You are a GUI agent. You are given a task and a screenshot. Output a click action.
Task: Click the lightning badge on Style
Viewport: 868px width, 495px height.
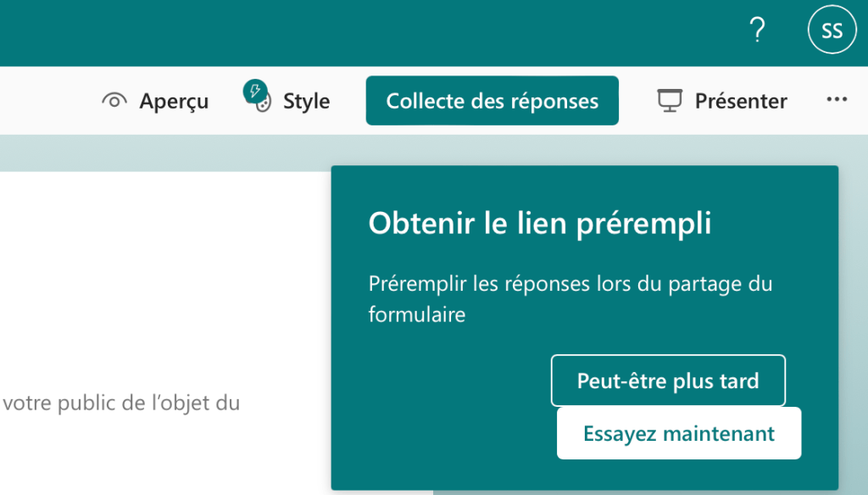(257, 89)
